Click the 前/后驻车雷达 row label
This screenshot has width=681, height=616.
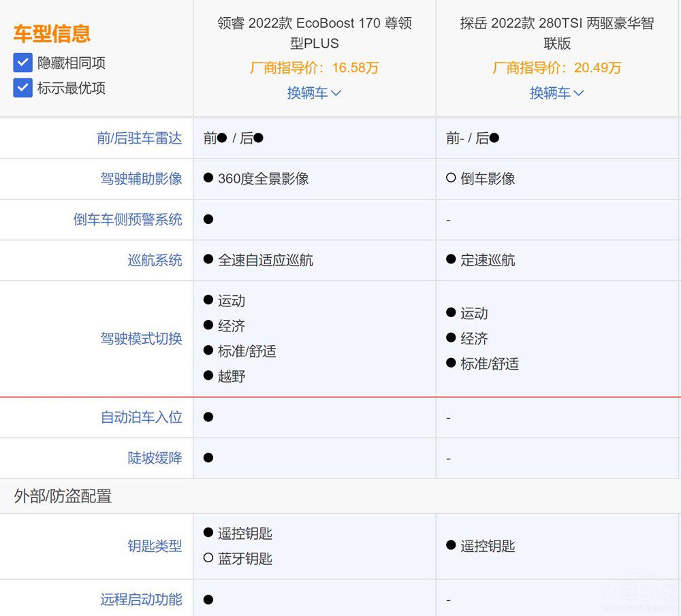pos(140,138)
